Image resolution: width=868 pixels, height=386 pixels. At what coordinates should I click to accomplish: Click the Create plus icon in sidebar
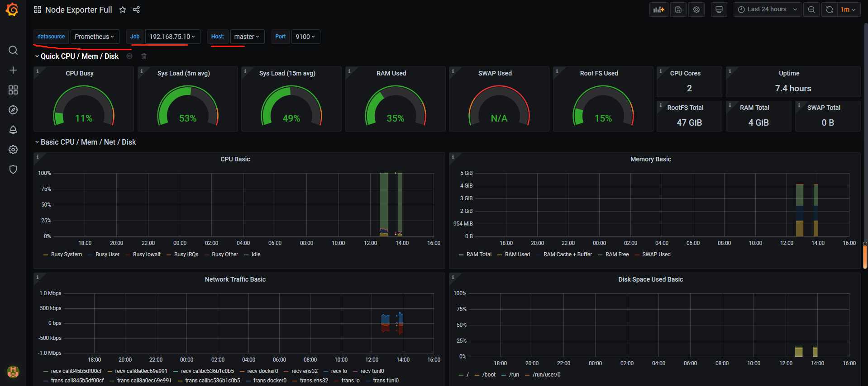(x=13, y=70)
